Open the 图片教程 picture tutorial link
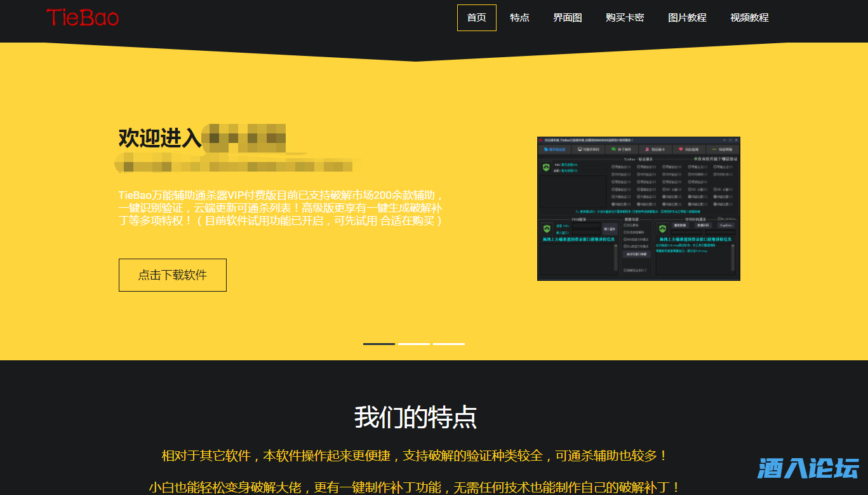 (687, 18)
